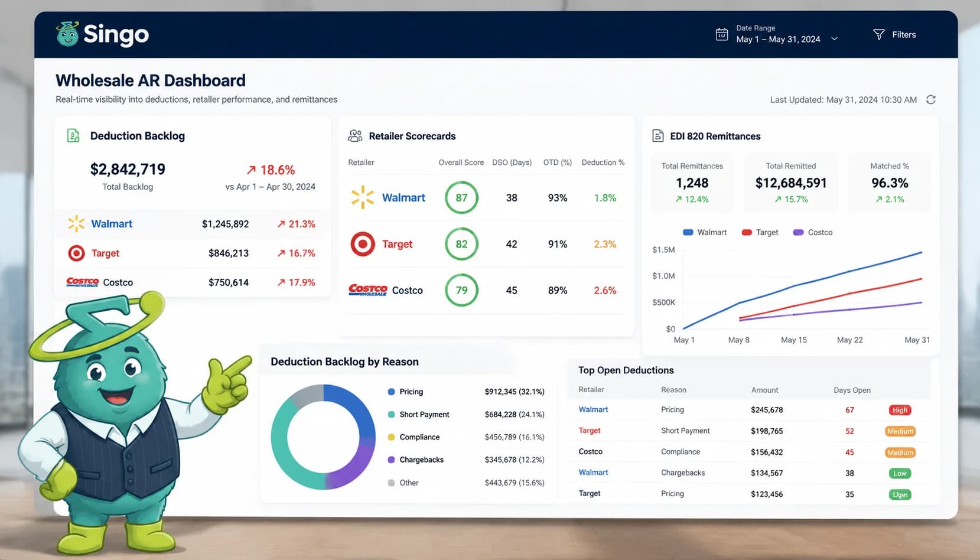Click the Total Remittances 12.4% trend arrow
Image resolution: width=980 pixels, height=560 pixels.
[x=679, y=200]
